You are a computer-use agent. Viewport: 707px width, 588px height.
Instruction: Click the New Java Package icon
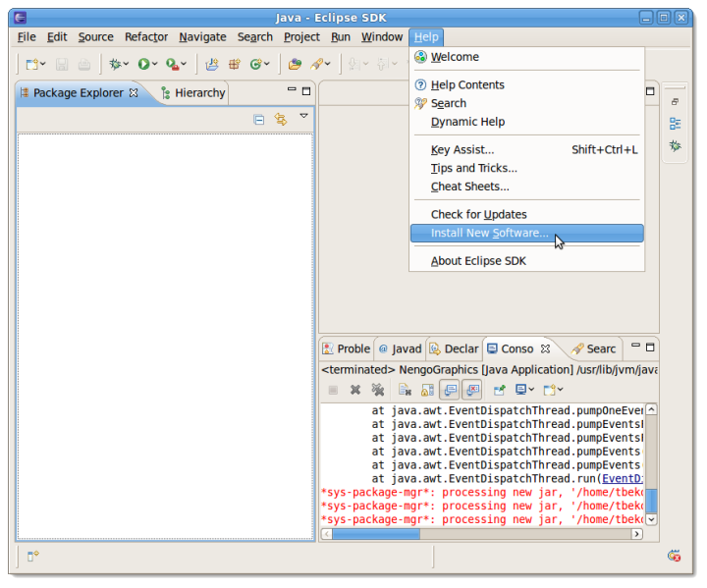point(235,65)
